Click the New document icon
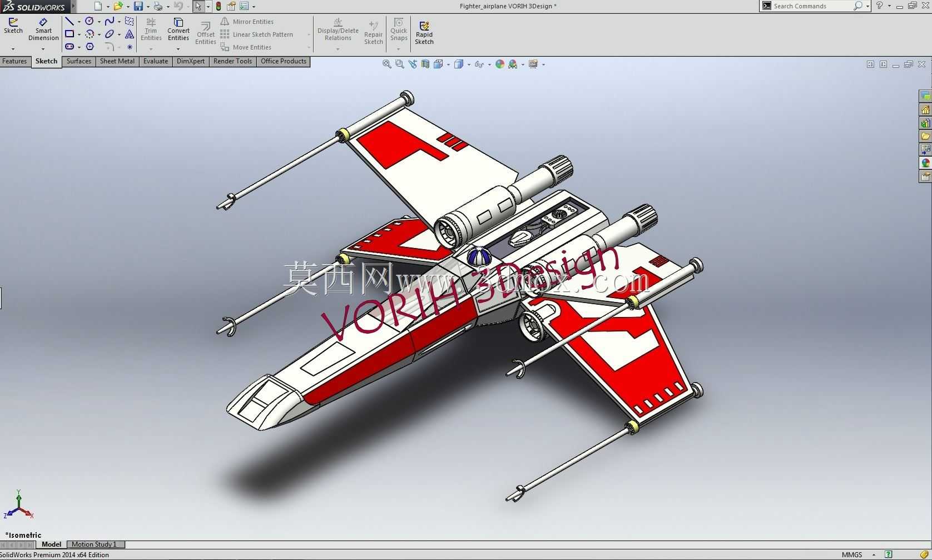The width and height of the screenshot is (932, 560). (x=98, y=6)
